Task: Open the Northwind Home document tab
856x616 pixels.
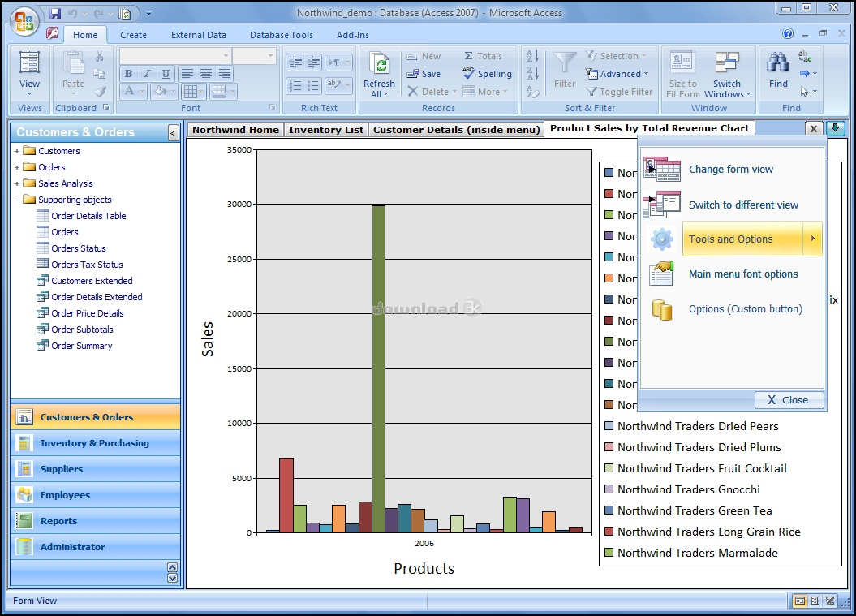Action: [x=235, y=129]
